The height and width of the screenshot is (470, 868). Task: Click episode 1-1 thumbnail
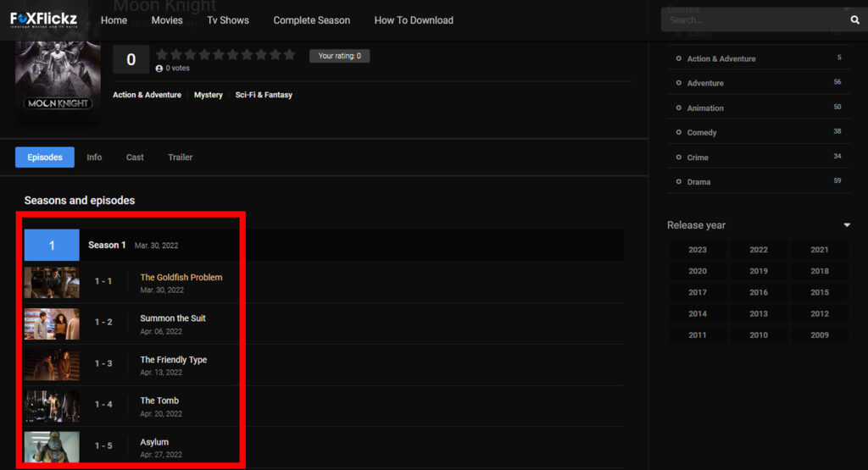point(52,283)
